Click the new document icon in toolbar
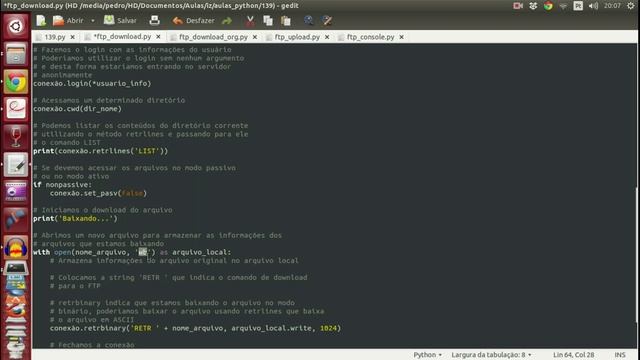640x360 pixels. [x=41, y=20]
